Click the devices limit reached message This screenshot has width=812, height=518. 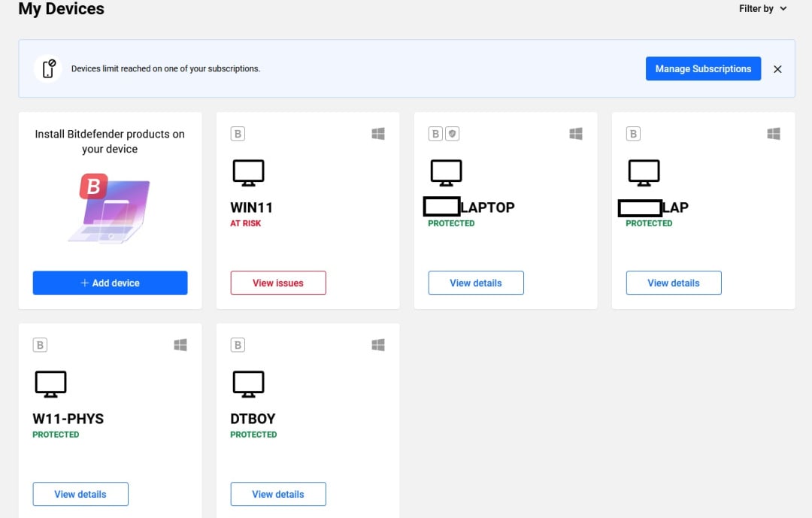pyautogui.click(x=165, y=69)
